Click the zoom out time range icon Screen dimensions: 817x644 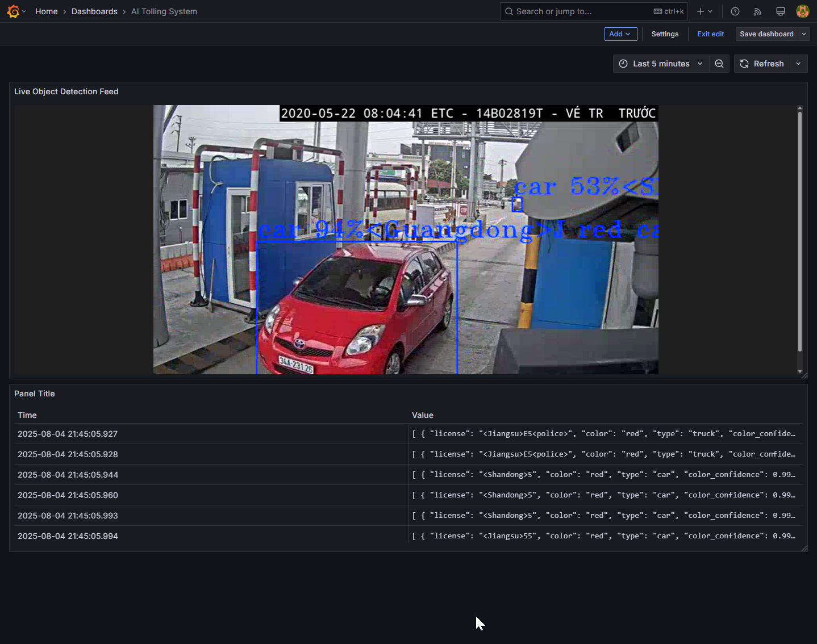click(x=719, y=64)
